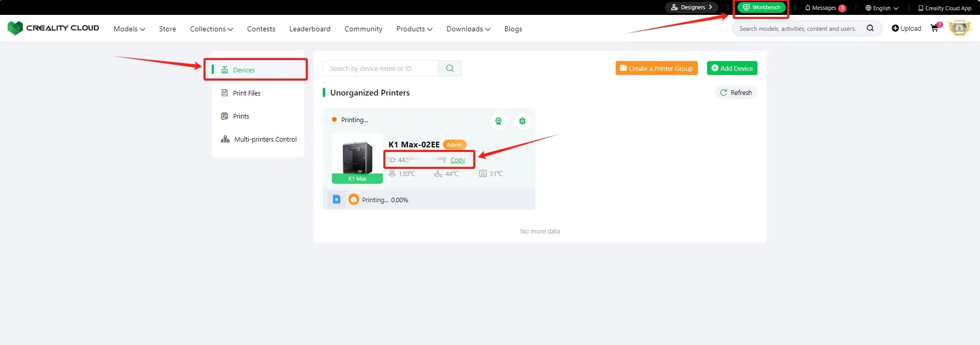The width and height of the screenshot is (980, 345).
Task: Click the blue print file icon
Action: [337, 199]
